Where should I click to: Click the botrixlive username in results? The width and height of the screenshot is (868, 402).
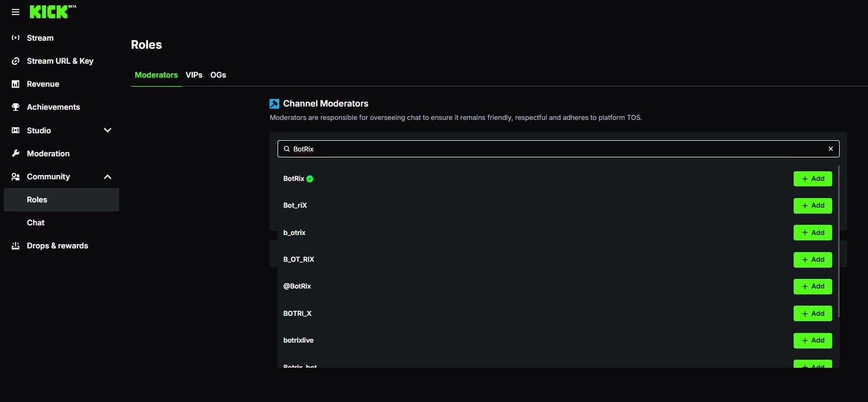coord(298,340)
